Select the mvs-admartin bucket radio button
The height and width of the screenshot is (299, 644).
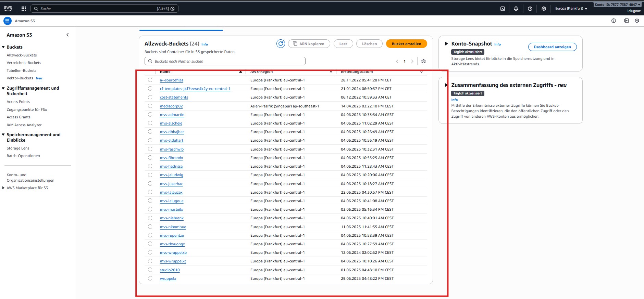tap(150, 115)
